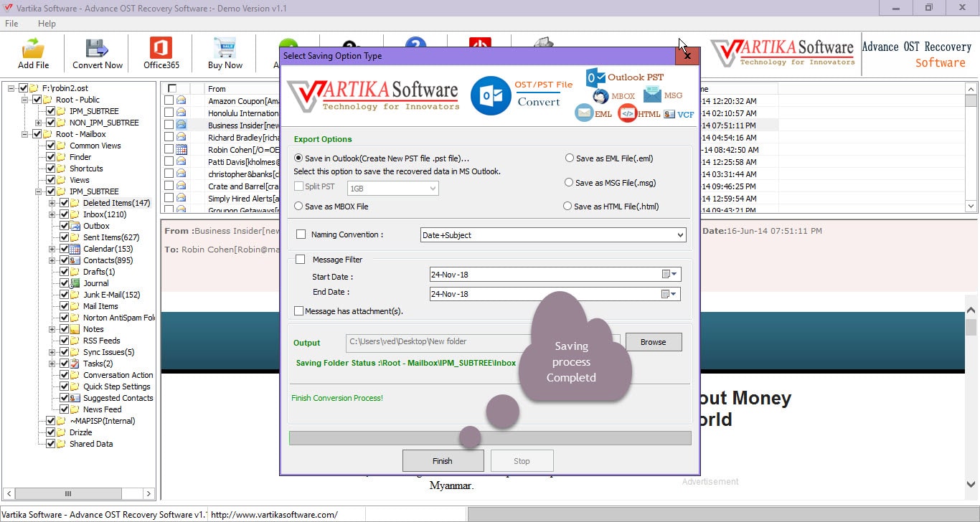Image resolution: width=980 pixels, height=522 pixels.
Task: Click the Notes folder icon in tree
Action: [x=75, y=329]
